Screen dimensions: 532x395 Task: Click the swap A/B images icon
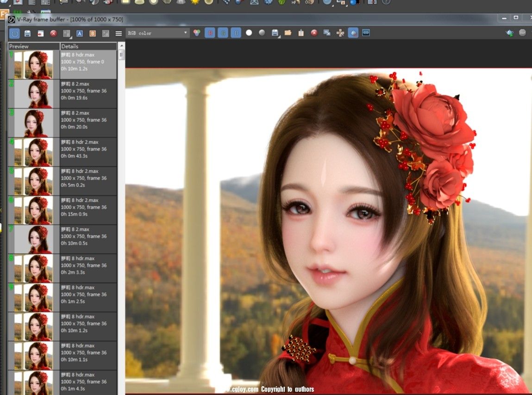(x=106, y=33)
